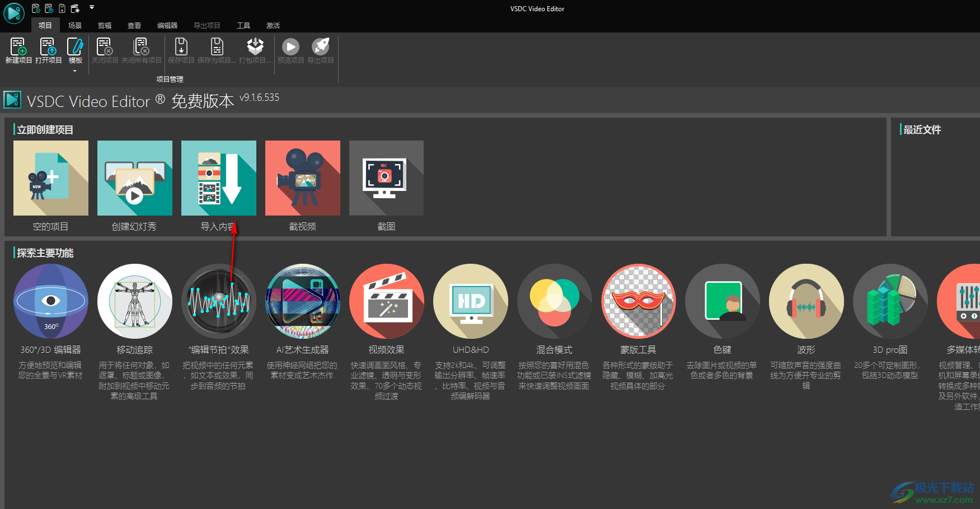Screen dimensions: 980x509
Task: Switch to the 场景 ribbon tab
Action: 75,26
